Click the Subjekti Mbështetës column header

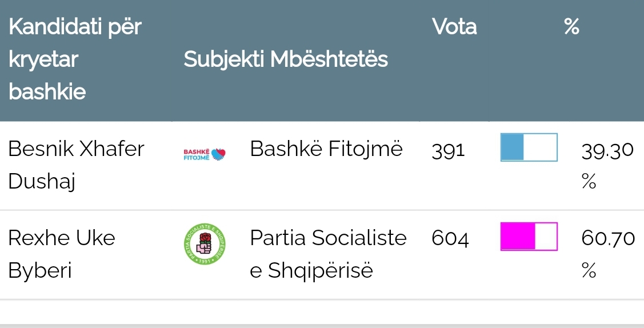286,59
